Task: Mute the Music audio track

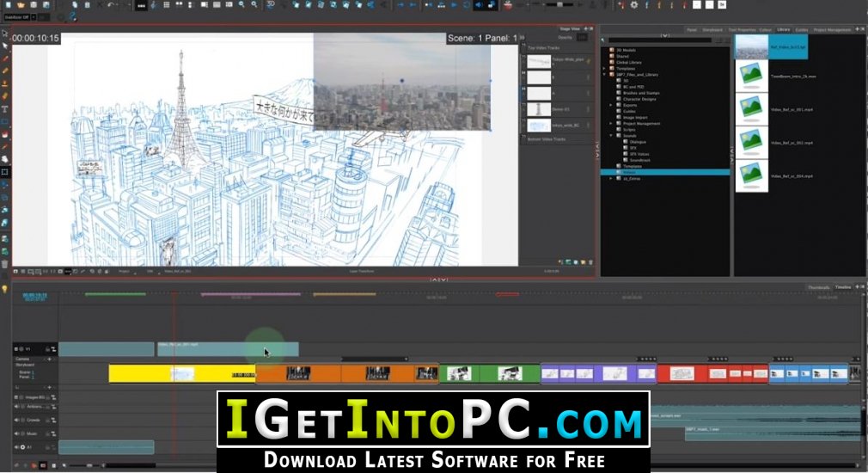Action: click(x=16, y=433)
